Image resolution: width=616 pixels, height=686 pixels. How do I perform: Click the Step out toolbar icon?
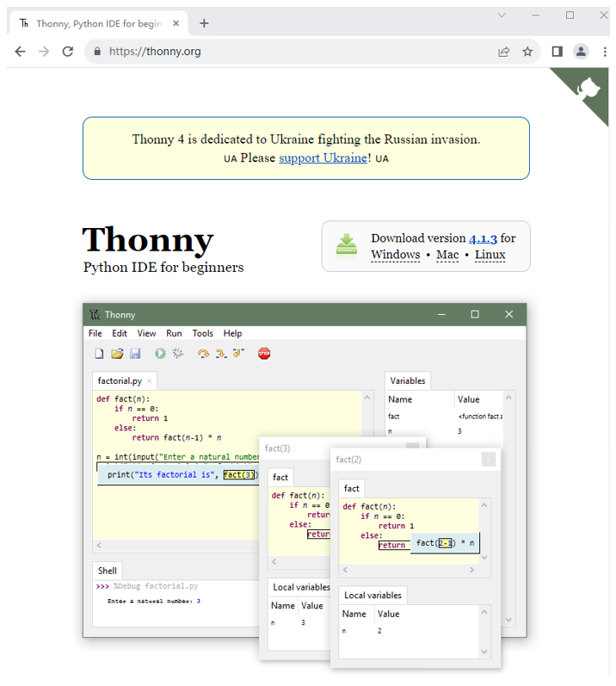pyautogui.click(x=238, y=353)
